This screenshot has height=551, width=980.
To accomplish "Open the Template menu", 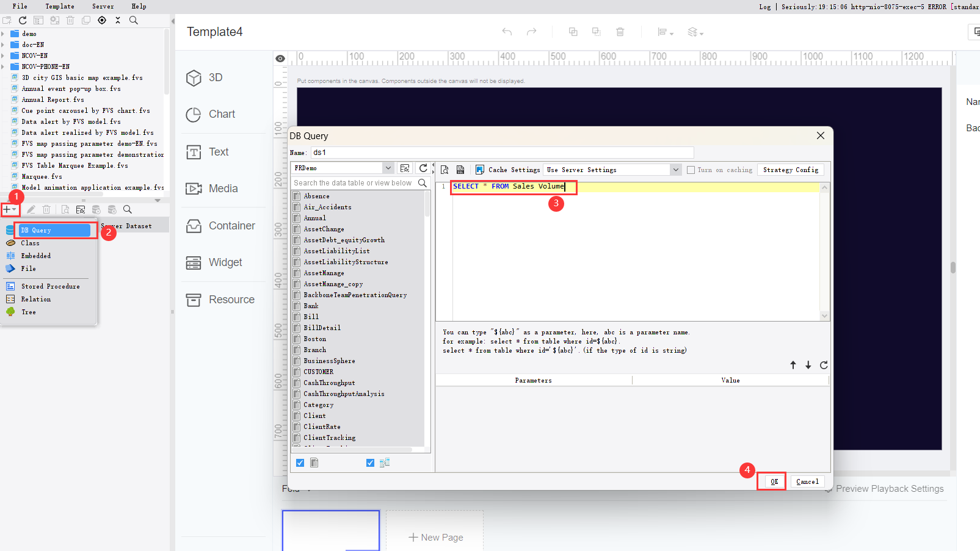I will pyautogui.click(x=59, y=6).
